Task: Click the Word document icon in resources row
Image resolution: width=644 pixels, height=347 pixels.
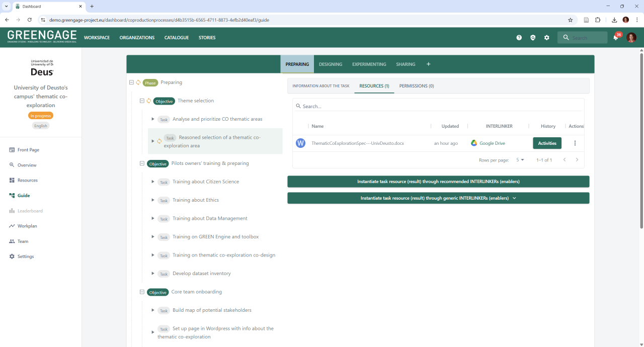Action: point(301,143)
